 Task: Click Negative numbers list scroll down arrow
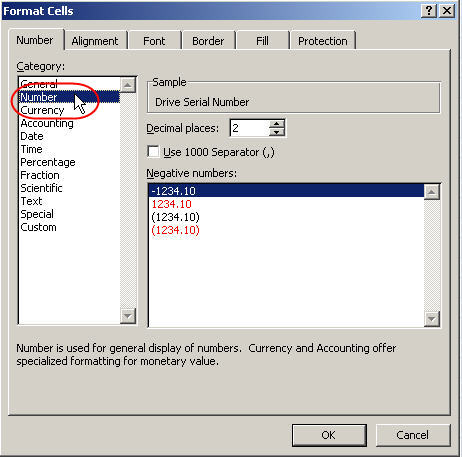(432, 319)
